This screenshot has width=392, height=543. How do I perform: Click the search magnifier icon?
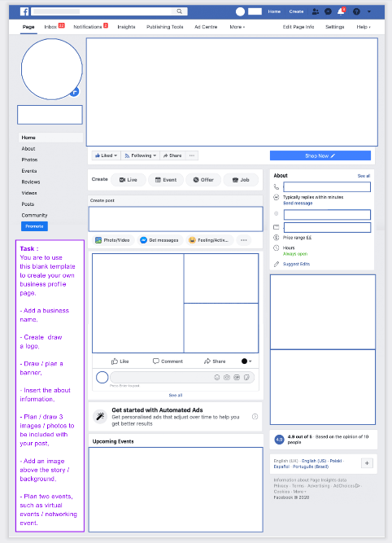click(x=179, y=11)
